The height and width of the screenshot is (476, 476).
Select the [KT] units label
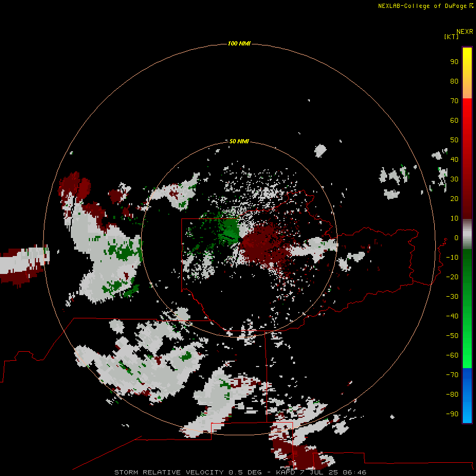pyautogui.click(x=451, y=36)
